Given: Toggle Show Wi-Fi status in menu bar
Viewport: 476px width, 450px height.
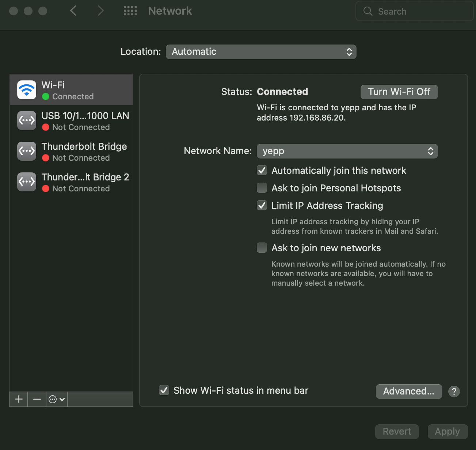Looking at the screenshot, I should pos(164,390).
